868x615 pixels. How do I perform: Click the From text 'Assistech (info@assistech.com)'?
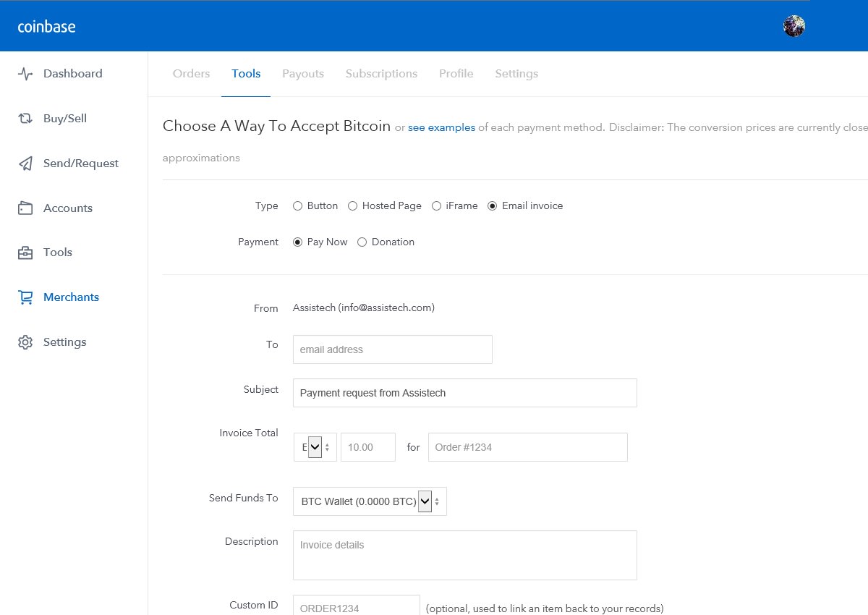click(x=364, y=307)
